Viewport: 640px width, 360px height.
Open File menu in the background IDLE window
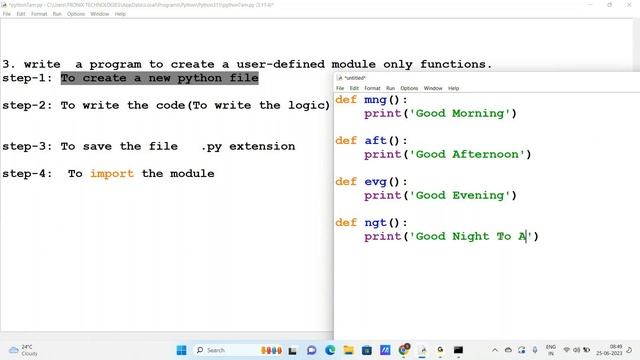[7, 14]
